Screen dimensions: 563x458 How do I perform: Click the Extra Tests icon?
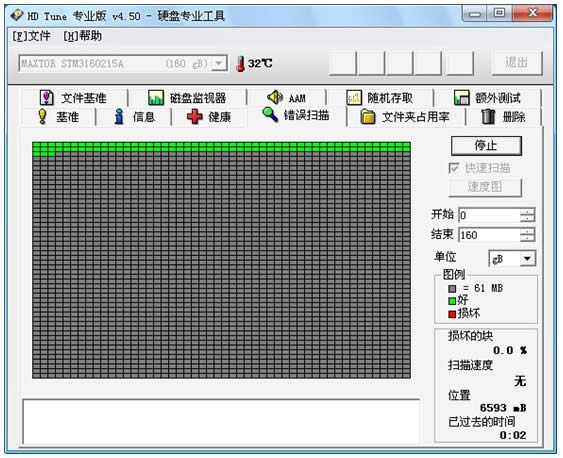coord(461,98)
